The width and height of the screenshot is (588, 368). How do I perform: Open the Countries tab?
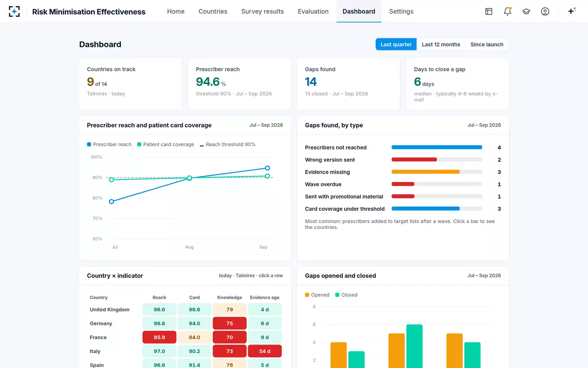pyautogui.click(x=213, y=11)
